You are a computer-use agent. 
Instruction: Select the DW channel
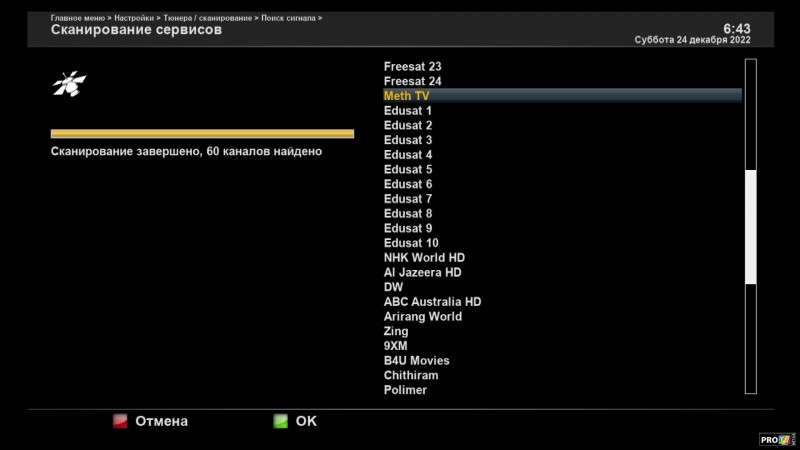[x=393, y=287]
